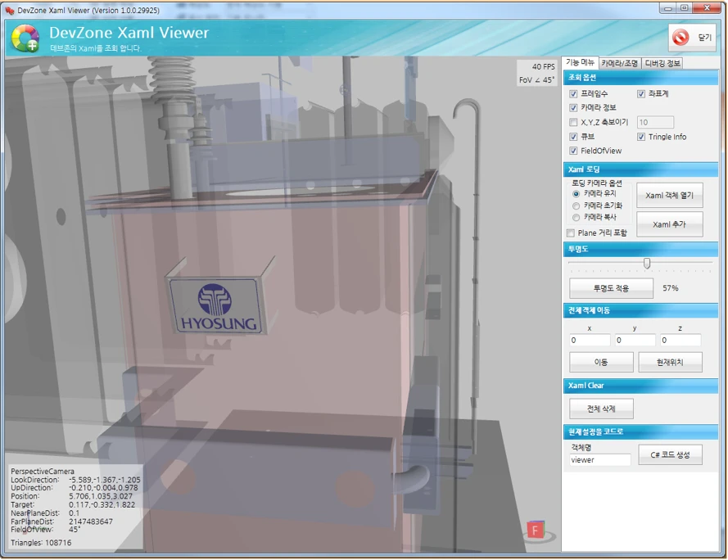This screenshot has height=560, width=728.
Task: Click the 투명도 section header
Action: pyautogui.click(x=640, y=249)
